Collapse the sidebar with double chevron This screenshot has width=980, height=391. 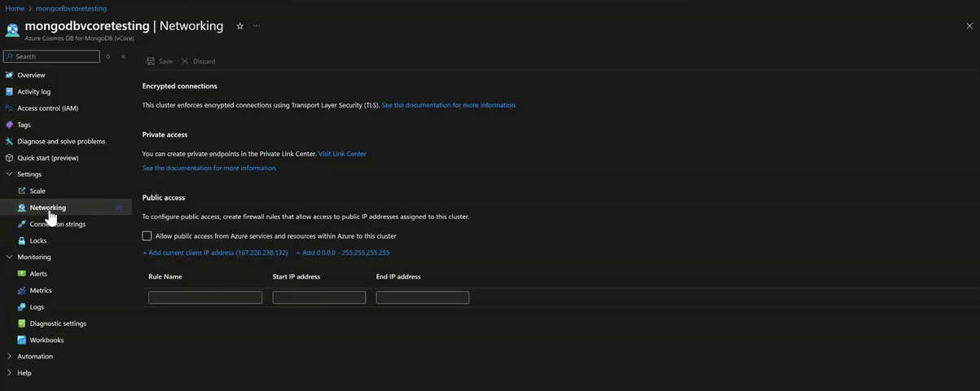(x=124, y=56)
